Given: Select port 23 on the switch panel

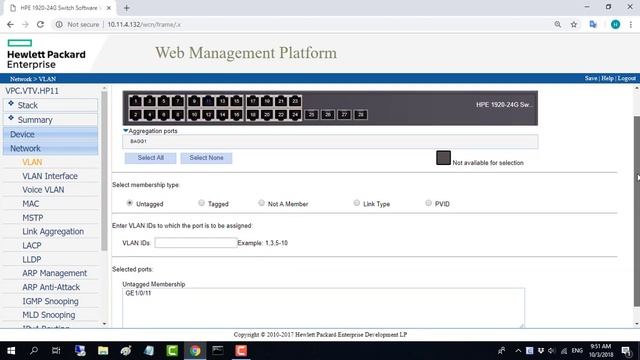Looking at the screenshot, I should [x=295, y=101].
